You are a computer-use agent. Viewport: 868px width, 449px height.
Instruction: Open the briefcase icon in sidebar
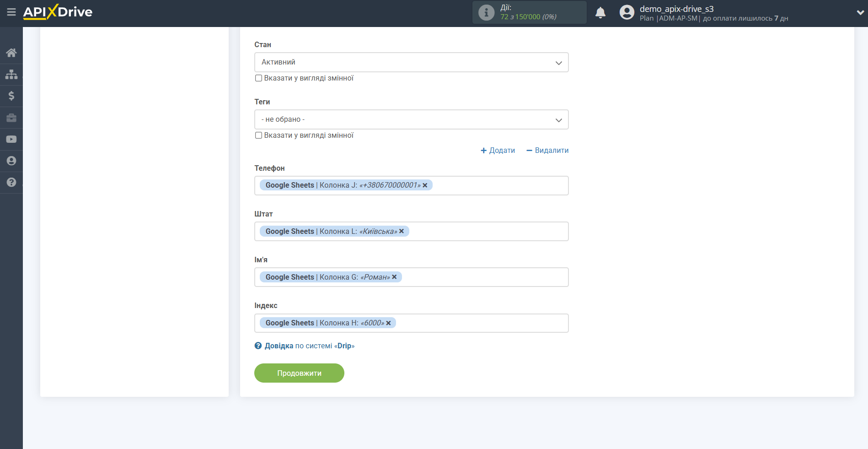tap(11, 118)
